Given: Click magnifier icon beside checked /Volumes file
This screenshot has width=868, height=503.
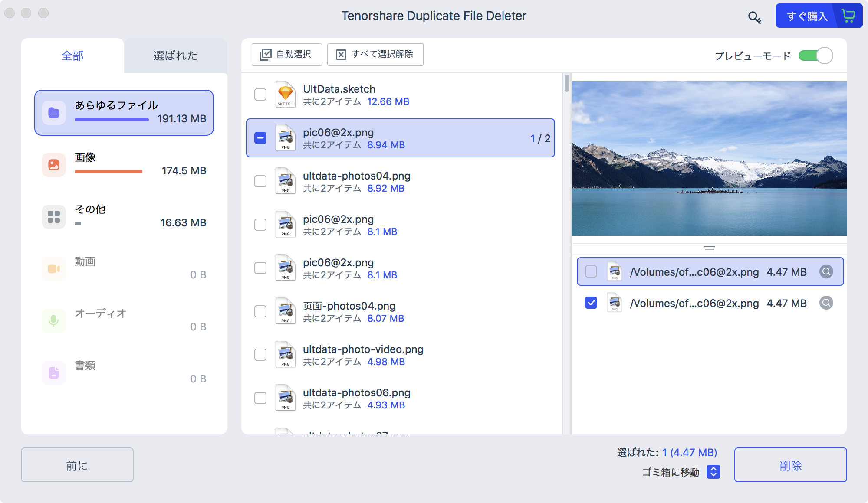Looking at the screenshot, I should coord(826,303).
